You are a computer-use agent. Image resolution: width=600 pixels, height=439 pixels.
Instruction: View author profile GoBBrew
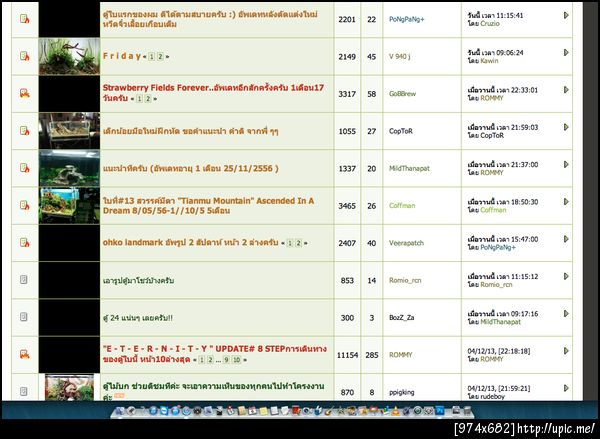point(402,94)
